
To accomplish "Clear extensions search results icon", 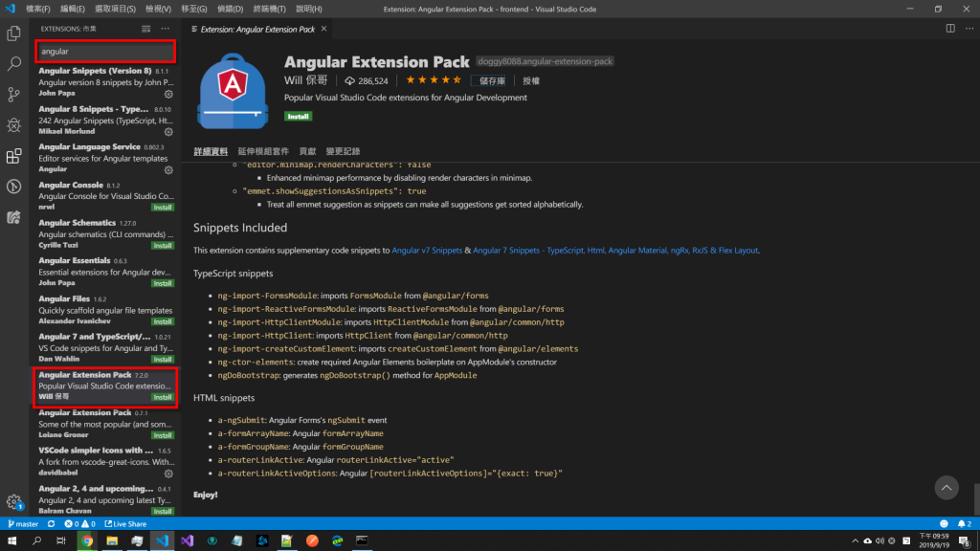I will point(145,29).
